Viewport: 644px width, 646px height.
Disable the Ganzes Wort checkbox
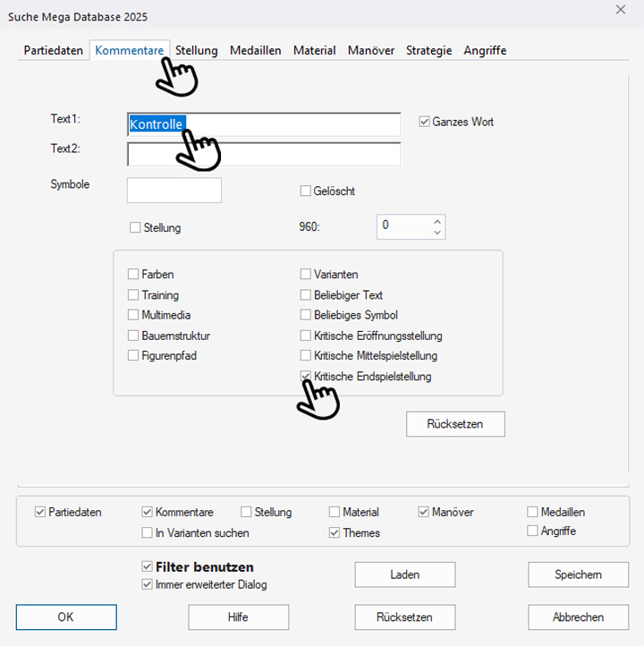click(425, 122)
